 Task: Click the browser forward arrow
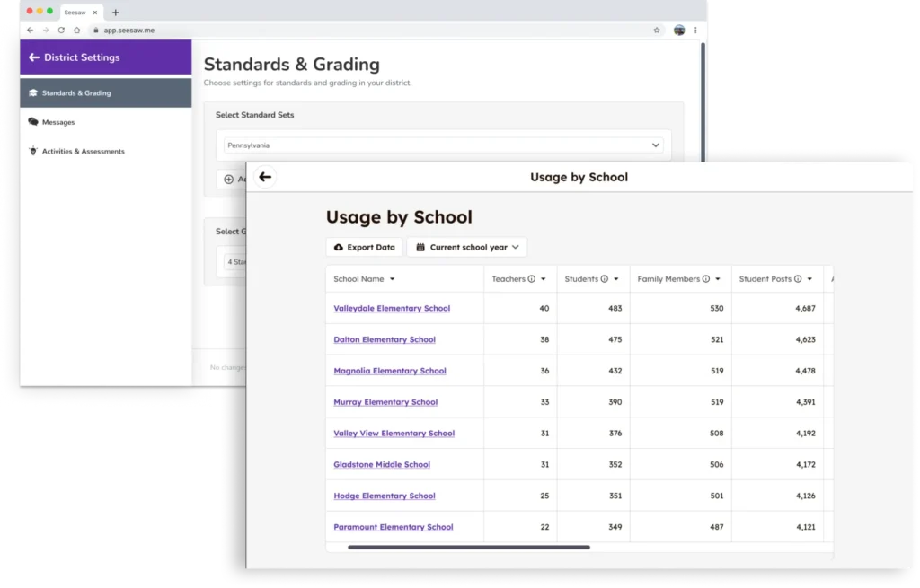46,30
